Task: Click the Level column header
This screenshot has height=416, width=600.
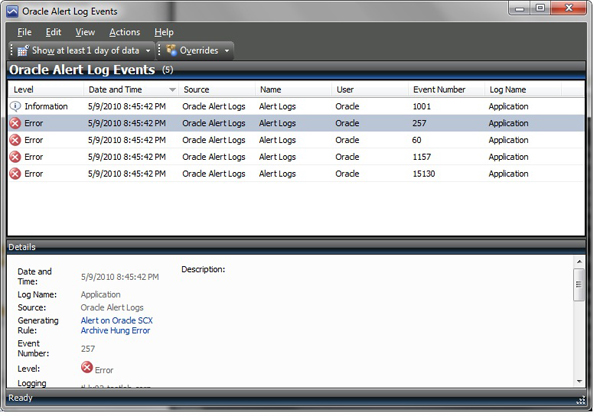Action: pos(24,89)
